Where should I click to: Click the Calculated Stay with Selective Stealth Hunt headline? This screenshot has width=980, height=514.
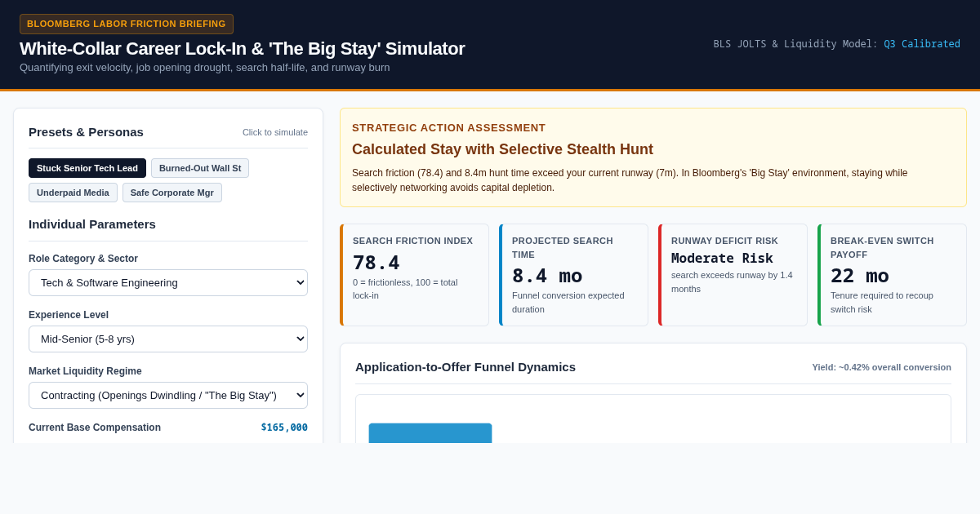point(502,149)
